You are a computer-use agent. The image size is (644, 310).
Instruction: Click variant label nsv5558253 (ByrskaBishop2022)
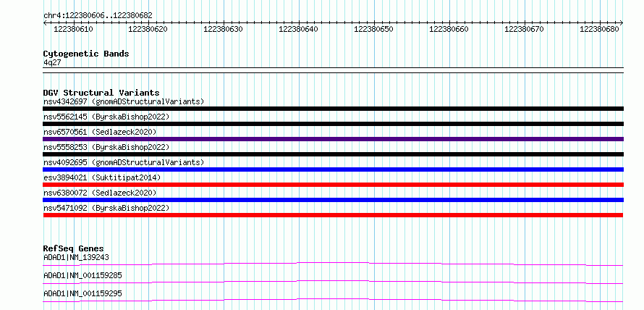click(106, 147)
